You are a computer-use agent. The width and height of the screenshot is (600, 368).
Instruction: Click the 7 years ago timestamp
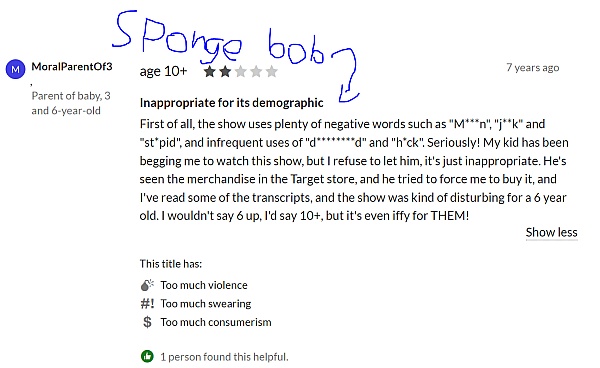coord(533,68)
